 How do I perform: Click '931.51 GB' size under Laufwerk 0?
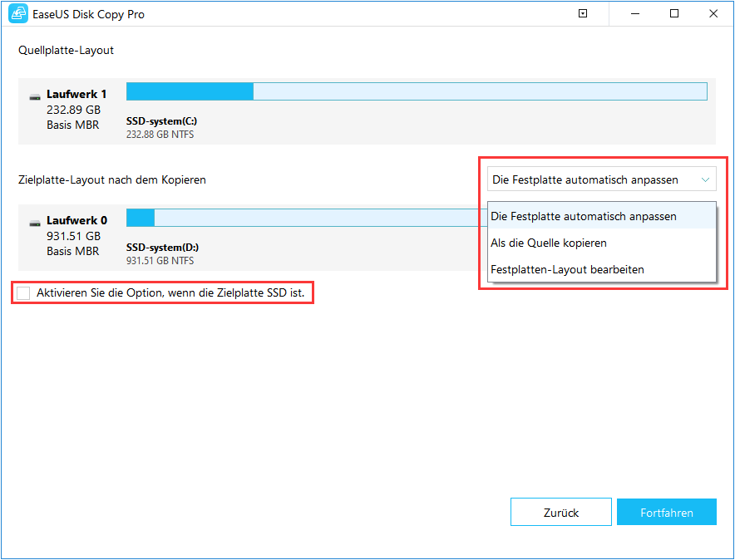pyautogui.click(x=74, y=237)
